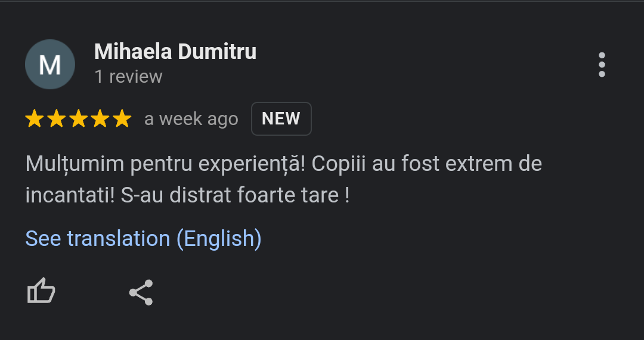The image size is (644, 340).
Task: Click the second yellow rating star
Action: click(x=57, y=119)
